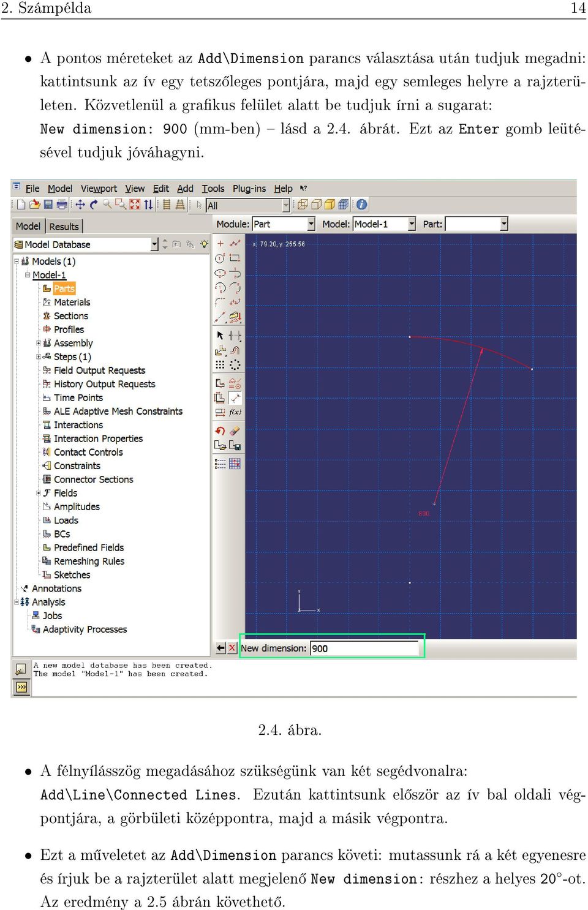
Task: Expand the Steps (1) tree node
Action: 39,356
